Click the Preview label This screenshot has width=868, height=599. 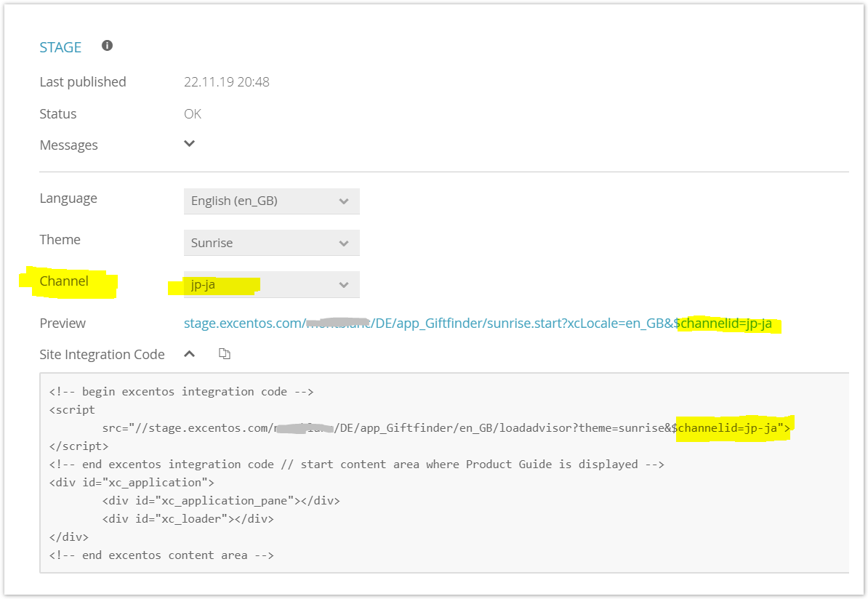63,323
